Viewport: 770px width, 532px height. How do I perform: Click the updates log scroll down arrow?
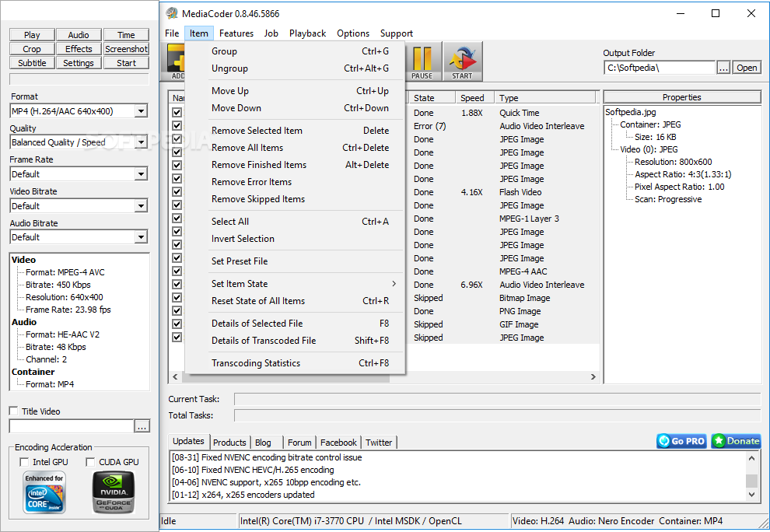751,495
